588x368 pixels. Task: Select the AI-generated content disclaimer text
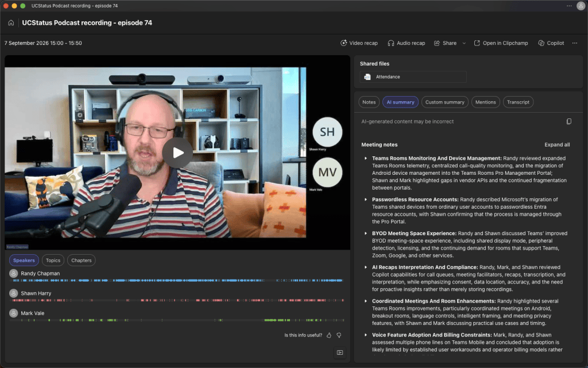[407, 122]
